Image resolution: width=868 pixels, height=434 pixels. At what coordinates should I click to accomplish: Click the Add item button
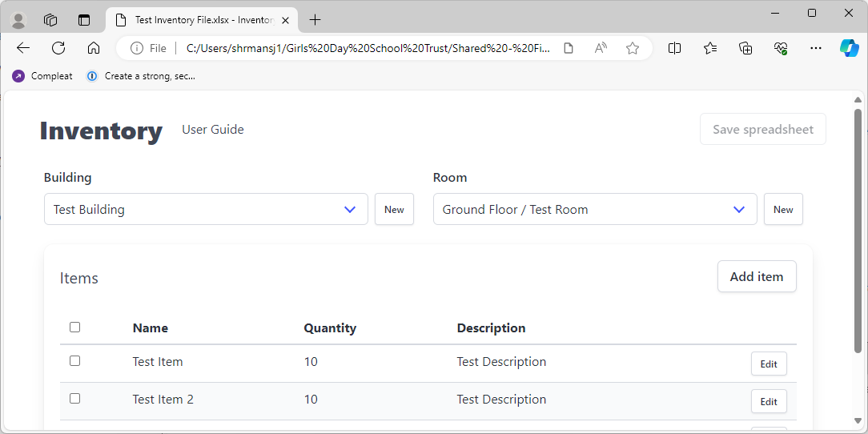(x=756, y=276)
